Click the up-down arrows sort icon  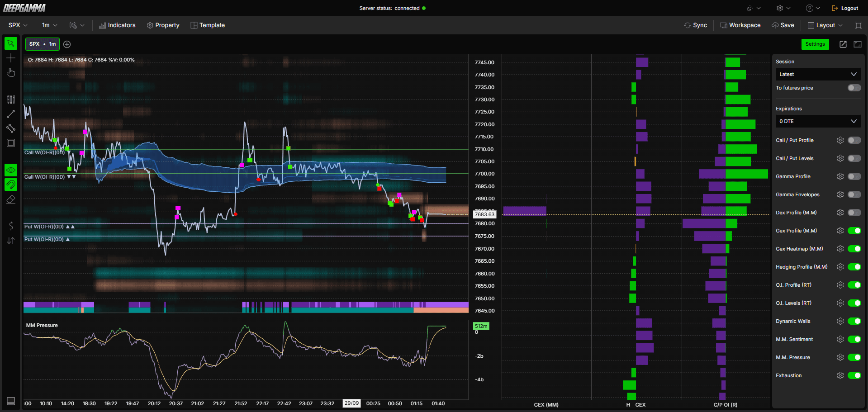click(x=11, y=241)
